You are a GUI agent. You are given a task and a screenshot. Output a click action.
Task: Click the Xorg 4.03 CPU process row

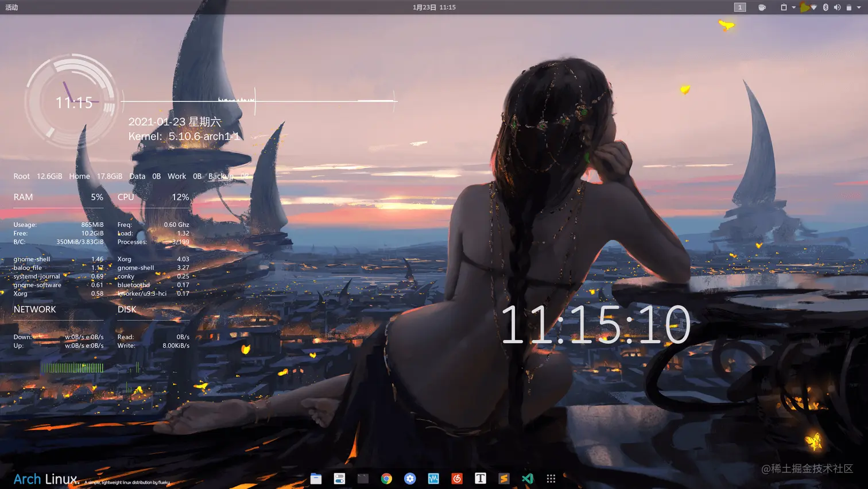point(153,259)
